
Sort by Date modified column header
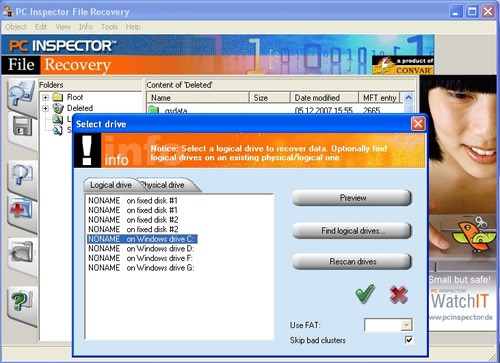tap(324, 98)
